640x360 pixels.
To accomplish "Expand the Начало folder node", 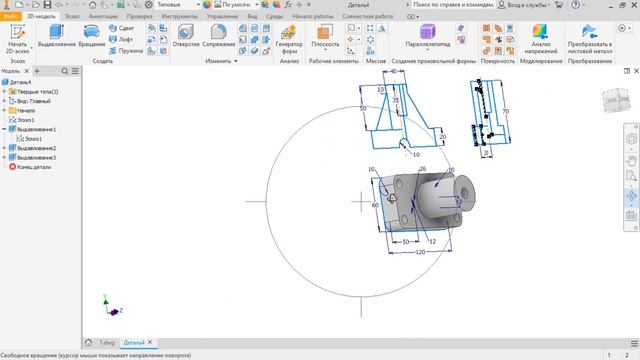I will click(4, 110).
